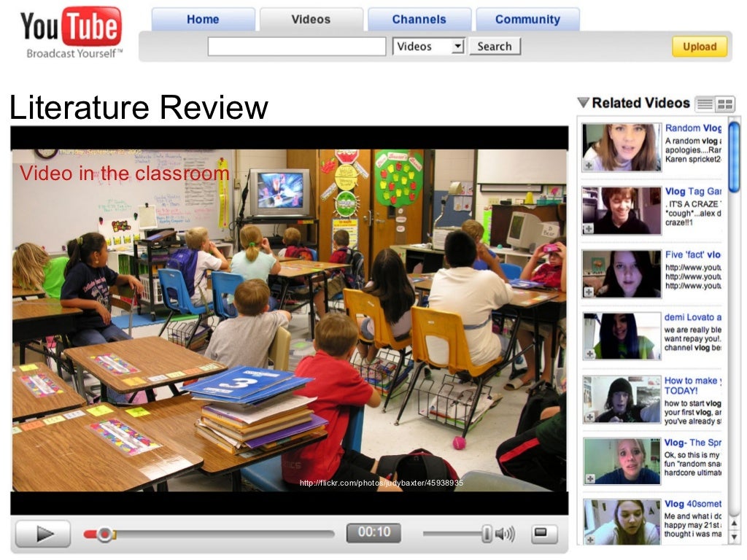Go to the Community tab
This screenshot has height=560, width=747.
pos(528,20)
